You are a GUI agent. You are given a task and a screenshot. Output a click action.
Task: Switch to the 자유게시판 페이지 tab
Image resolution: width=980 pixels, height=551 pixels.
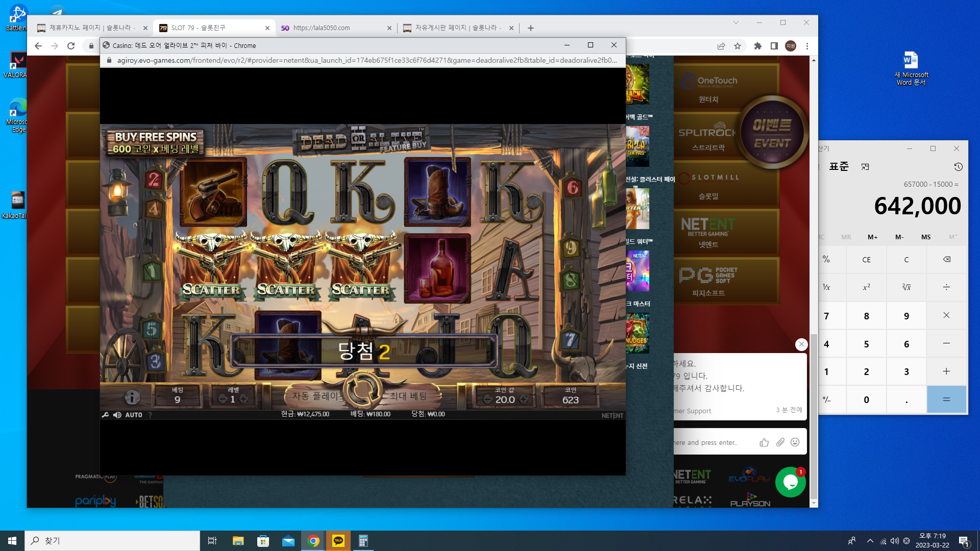pos(458,28)
